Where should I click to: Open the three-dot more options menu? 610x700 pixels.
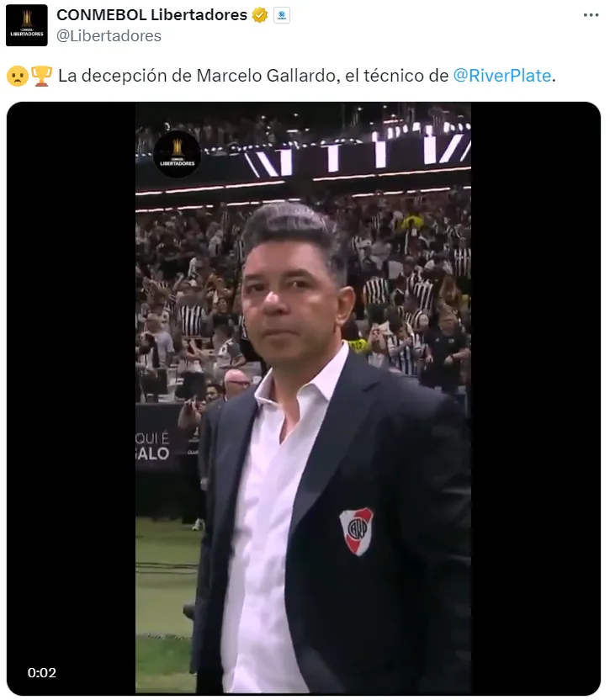pos(591,15)
